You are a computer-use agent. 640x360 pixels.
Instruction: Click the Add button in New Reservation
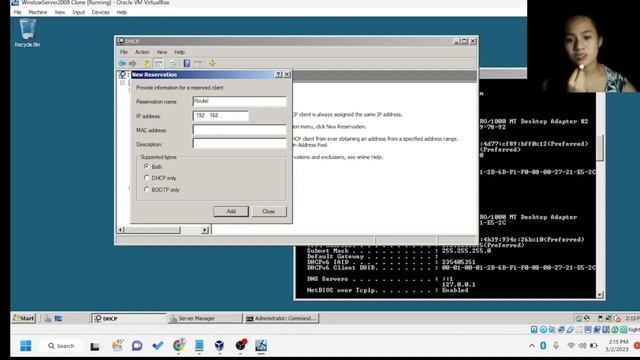[231, 211]
